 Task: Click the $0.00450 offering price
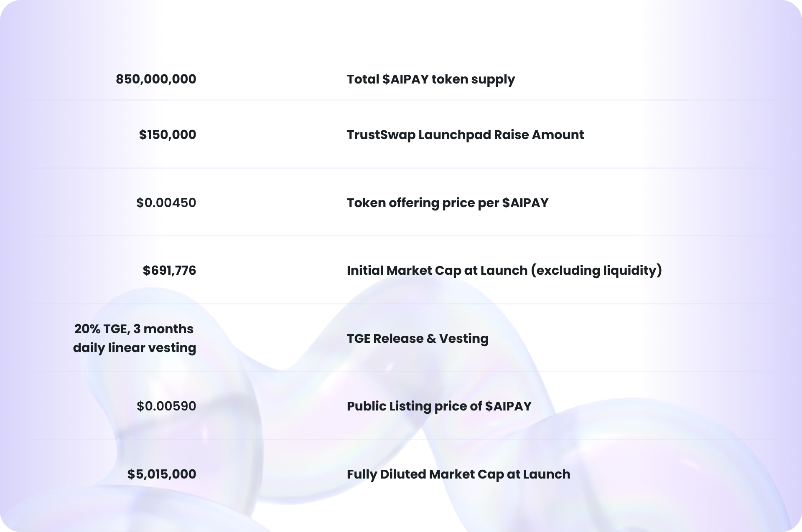point(166,203)
